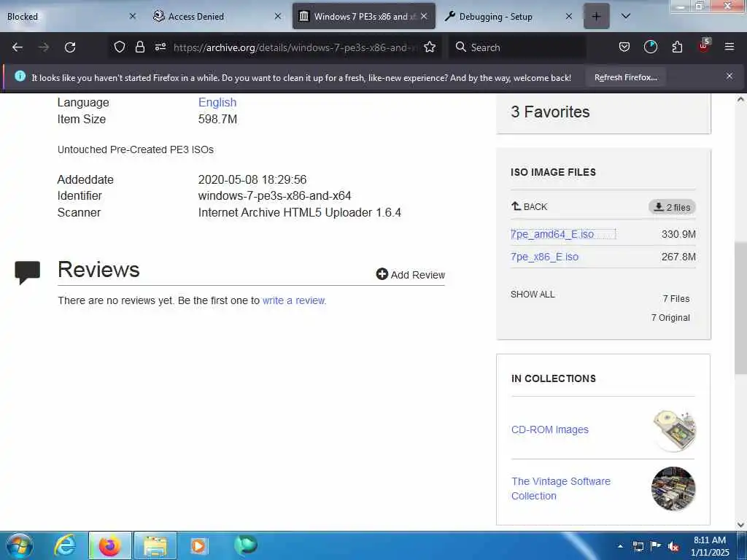Click the scrollbar up arrow
747x560 pixels.
point(740,99)
